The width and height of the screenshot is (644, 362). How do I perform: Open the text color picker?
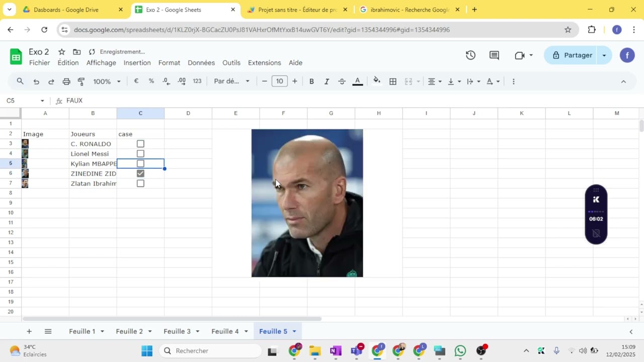(x=358, y=81)
